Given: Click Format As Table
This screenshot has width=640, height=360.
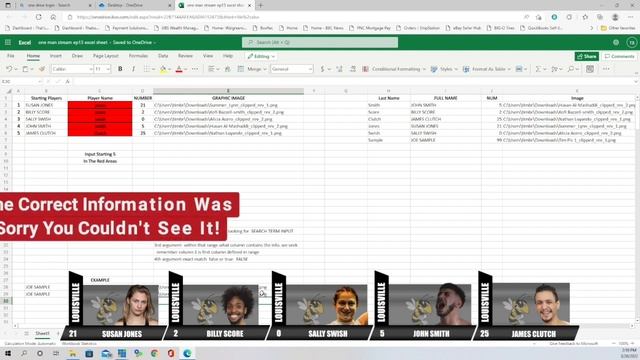Looking at the screenshot, I should [x=487, y=69].
